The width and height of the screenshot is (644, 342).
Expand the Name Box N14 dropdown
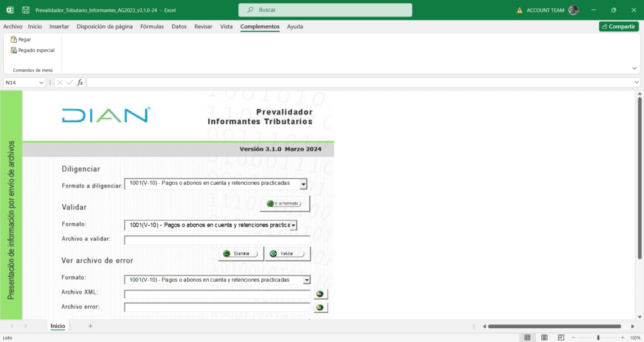(41, 82)
